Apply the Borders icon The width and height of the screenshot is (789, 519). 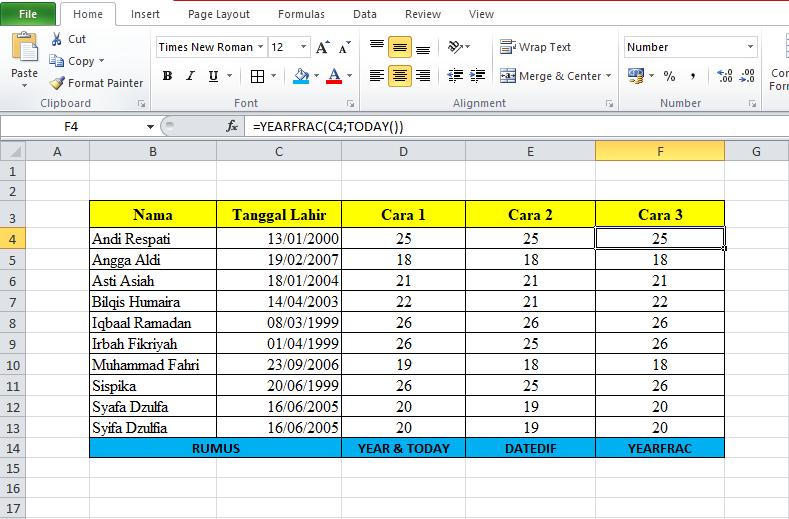click(x=257, y=76)
